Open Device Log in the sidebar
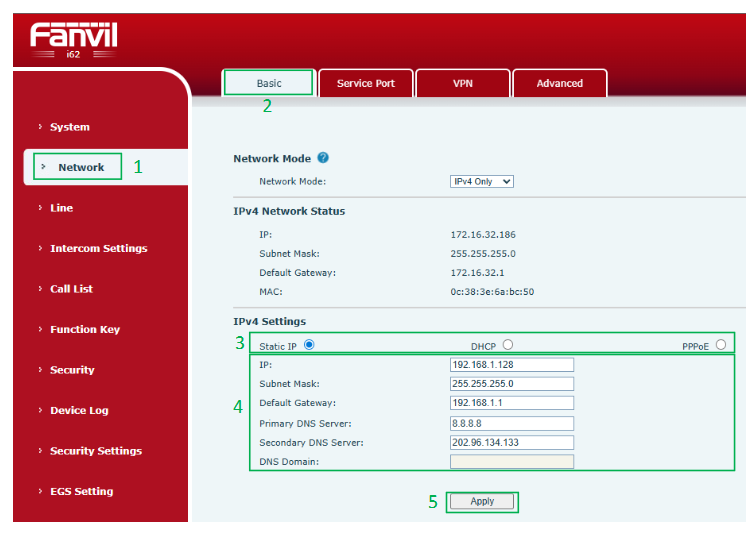Screen dimensions: 752x537 coord(79,410)
